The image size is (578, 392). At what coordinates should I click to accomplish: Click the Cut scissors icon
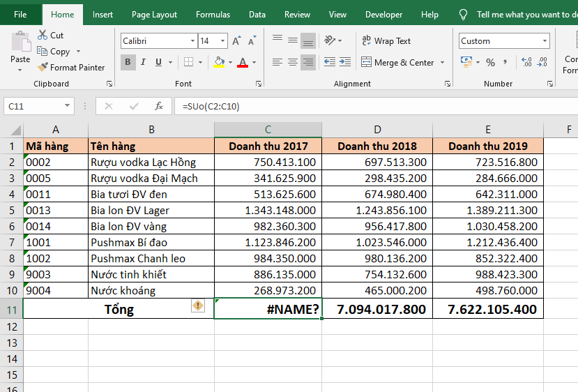coord(43,35)
